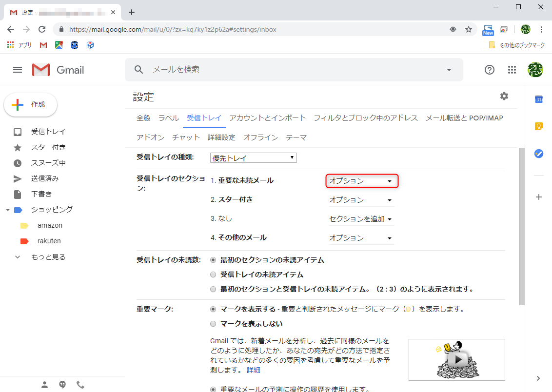Switch to the 全般 settings tab
This screenshot has height=392, width=552.
click(x=144, y=118)
